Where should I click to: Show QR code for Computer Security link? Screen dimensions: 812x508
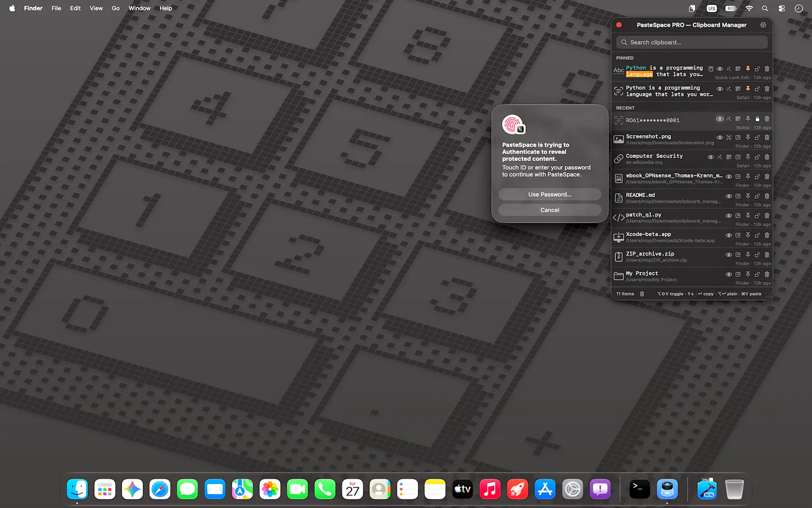pos(729,157)
